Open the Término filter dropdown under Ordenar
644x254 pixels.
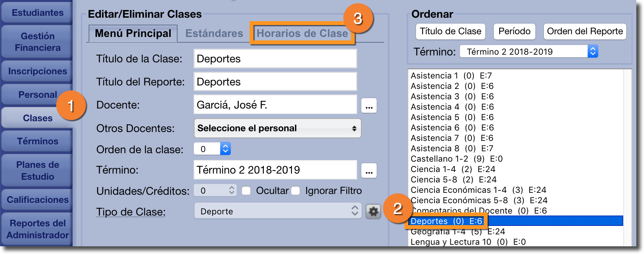[x=528, y=52]
